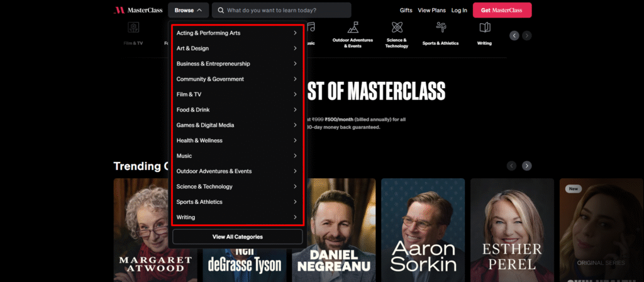Select Writing in Browse menu
644x282 pixels.
[237, 217]
